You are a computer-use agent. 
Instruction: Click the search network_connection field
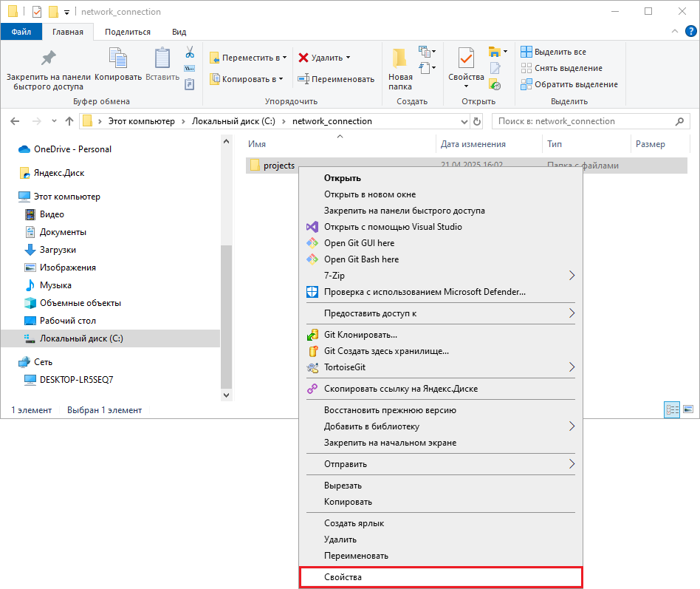click(583, 121)
